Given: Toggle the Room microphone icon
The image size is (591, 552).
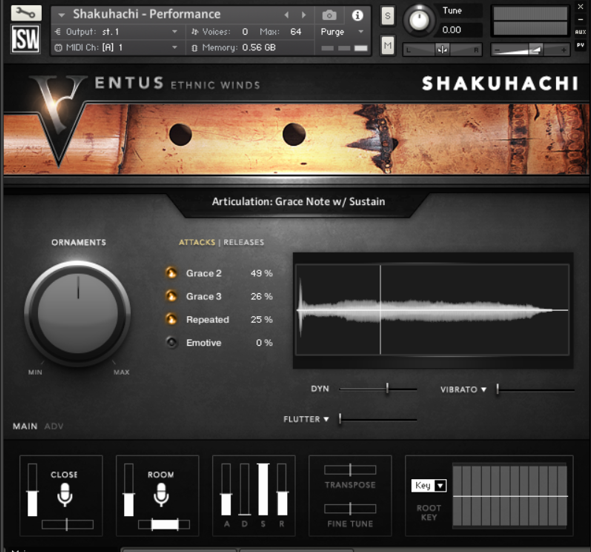Looking at the screenshot, I should pyautogui.click(x=161, y=494).
